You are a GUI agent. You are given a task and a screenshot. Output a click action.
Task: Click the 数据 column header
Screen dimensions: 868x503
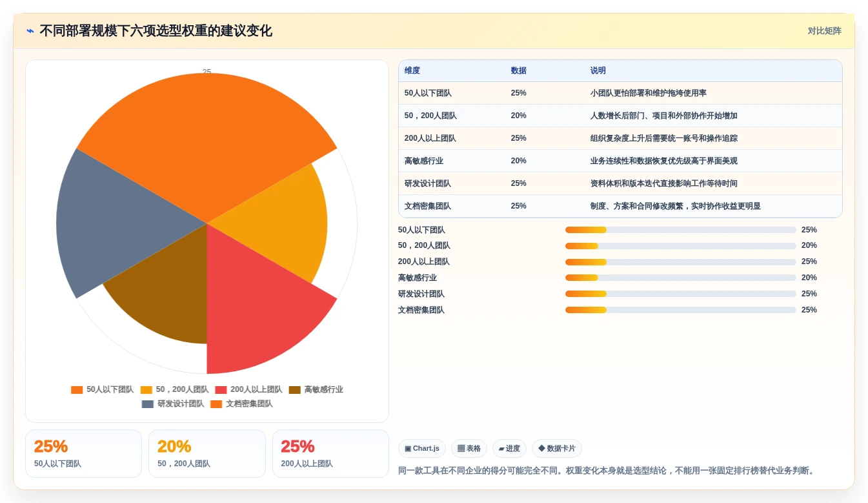518,71
